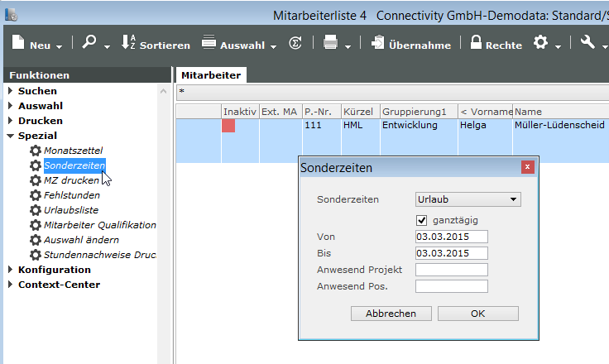The width and height of the screenshot is (609, 364).
Task: Click the wrench tools icon
Action: pos(587,43)
